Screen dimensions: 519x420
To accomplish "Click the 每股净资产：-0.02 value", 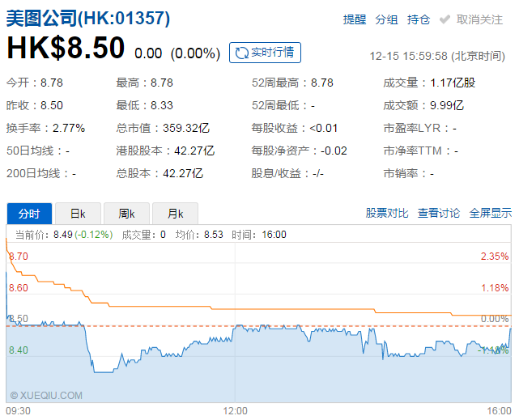I will 300,151.
